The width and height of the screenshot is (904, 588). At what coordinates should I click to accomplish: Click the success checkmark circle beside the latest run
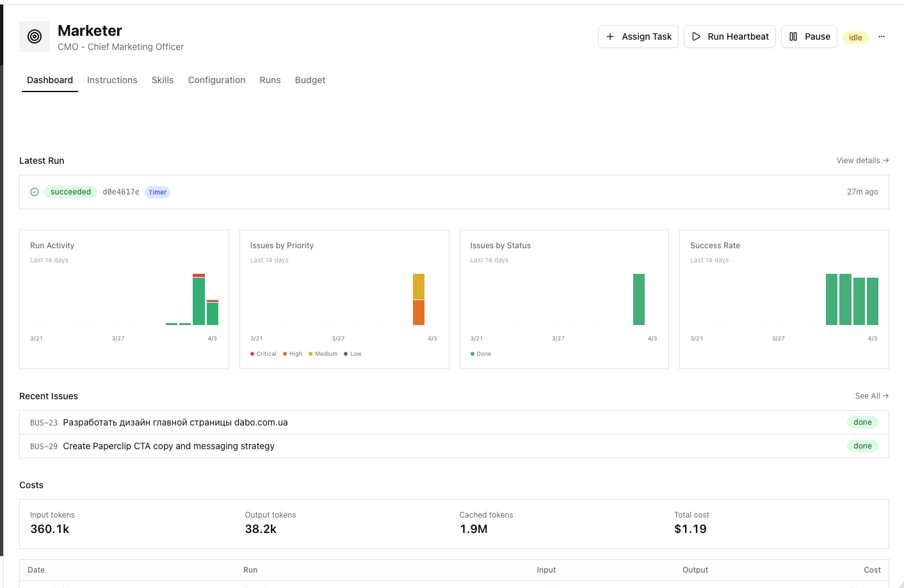[34, 191]
